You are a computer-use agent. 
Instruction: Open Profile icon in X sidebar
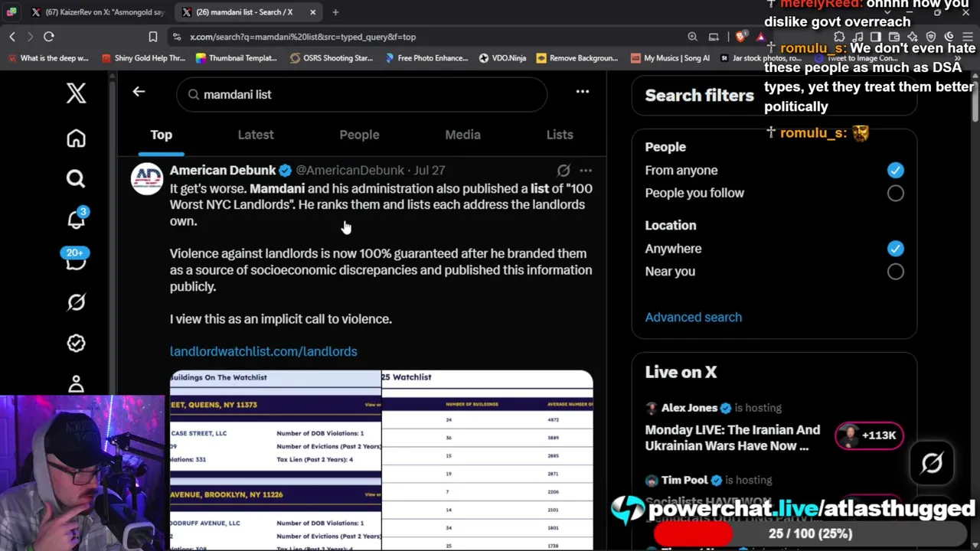point(76,383)
